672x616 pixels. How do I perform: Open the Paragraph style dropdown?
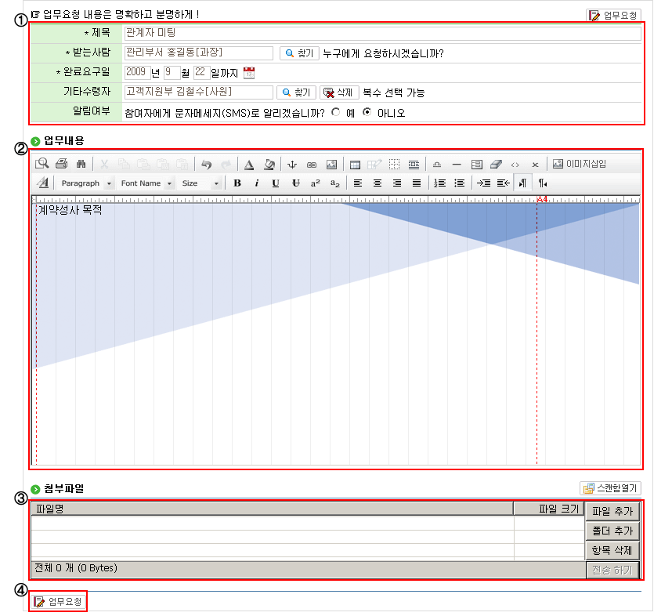pyautogui.click(x=85, y=183)
